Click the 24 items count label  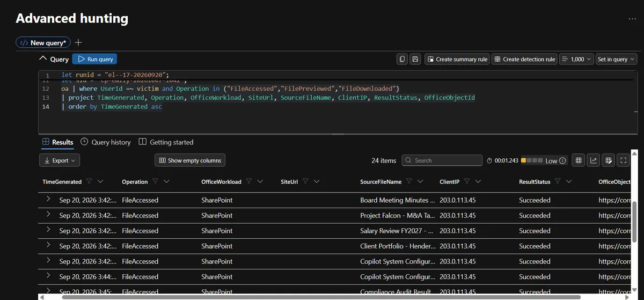384,160
